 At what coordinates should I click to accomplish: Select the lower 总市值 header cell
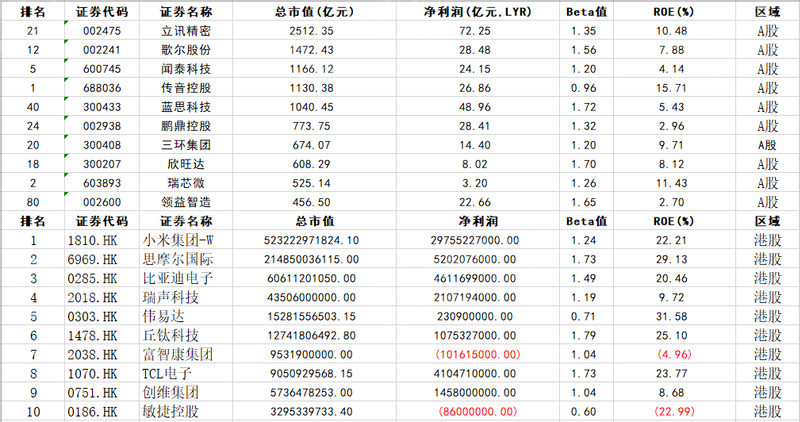coord(314,221)
